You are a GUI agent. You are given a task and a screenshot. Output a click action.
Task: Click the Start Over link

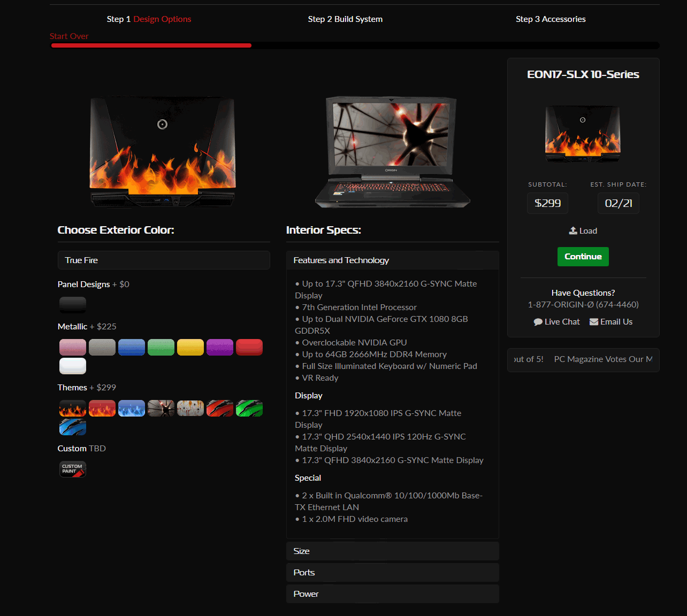click(x=69, y=36)
